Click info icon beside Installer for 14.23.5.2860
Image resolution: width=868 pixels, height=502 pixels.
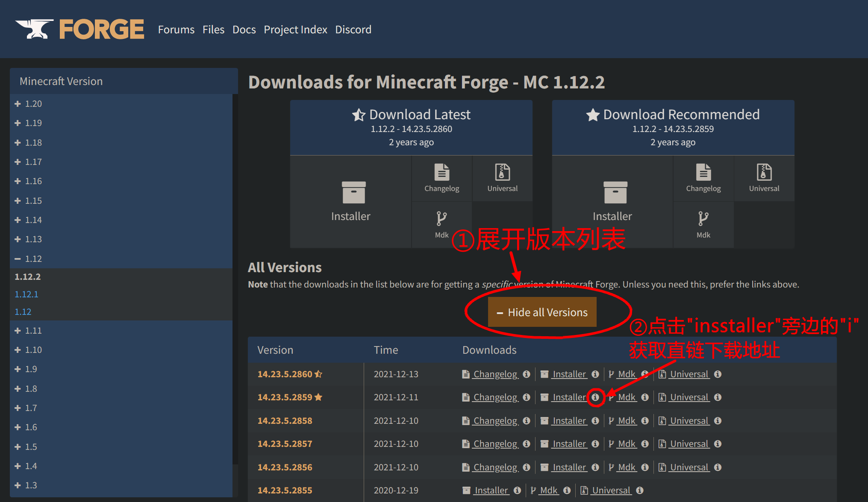click(595, 374)
